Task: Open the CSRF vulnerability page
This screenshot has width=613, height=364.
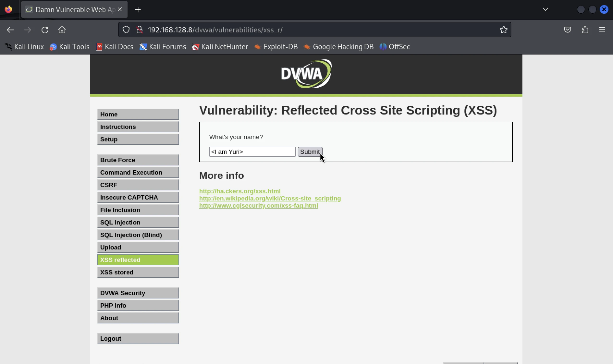Action: coord(138,185)
